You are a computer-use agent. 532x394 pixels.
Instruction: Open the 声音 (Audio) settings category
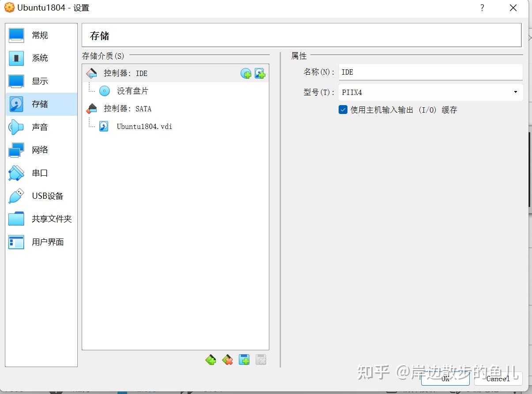point(42,127)
